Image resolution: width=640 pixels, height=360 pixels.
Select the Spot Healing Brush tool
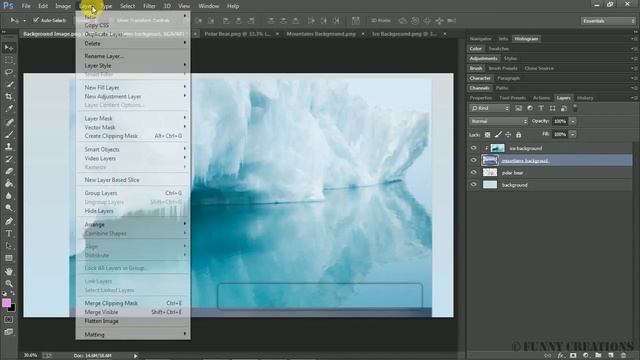coord(9,122)
